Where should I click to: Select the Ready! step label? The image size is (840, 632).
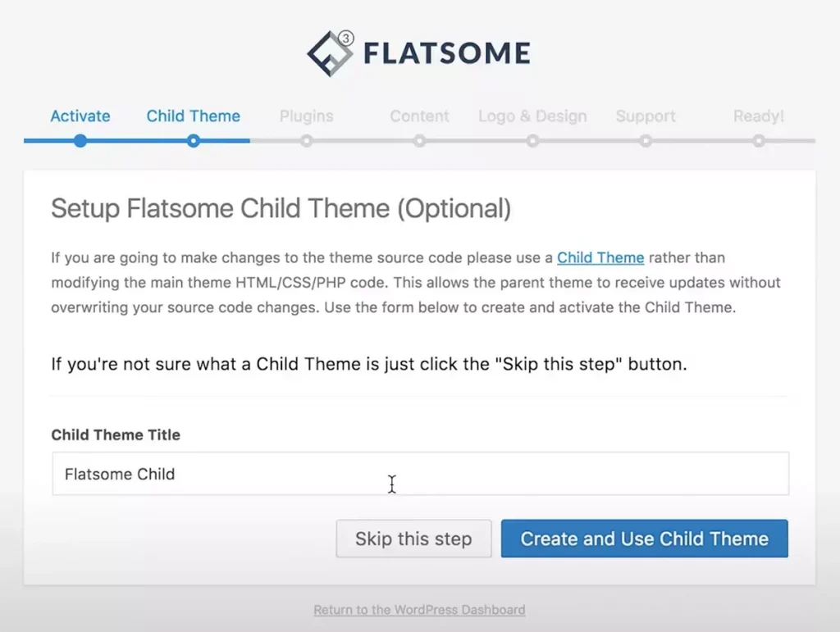pyautogui.click(x=759, y=116)
